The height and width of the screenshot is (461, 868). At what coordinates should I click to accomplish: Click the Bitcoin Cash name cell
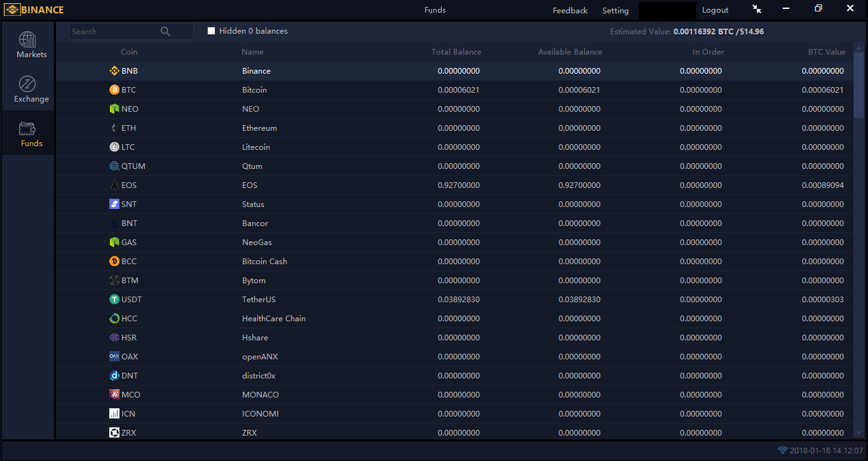[264, 262]
